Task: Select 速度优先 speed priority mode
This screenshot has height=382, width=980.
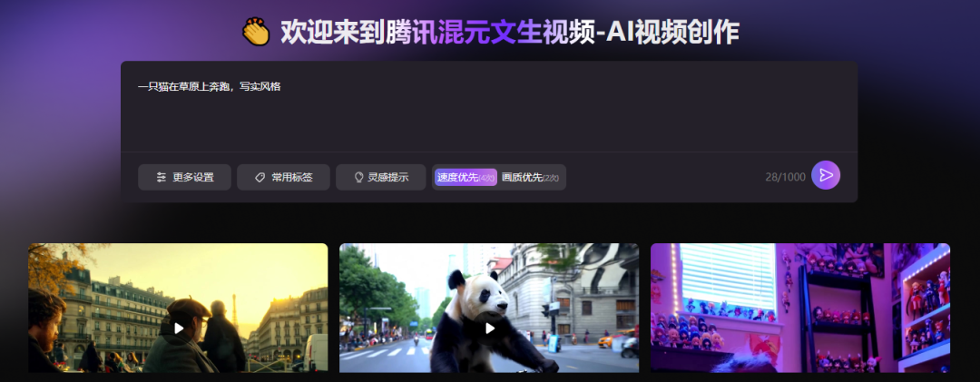Action: pyautogui.click(x=465, y=178)
